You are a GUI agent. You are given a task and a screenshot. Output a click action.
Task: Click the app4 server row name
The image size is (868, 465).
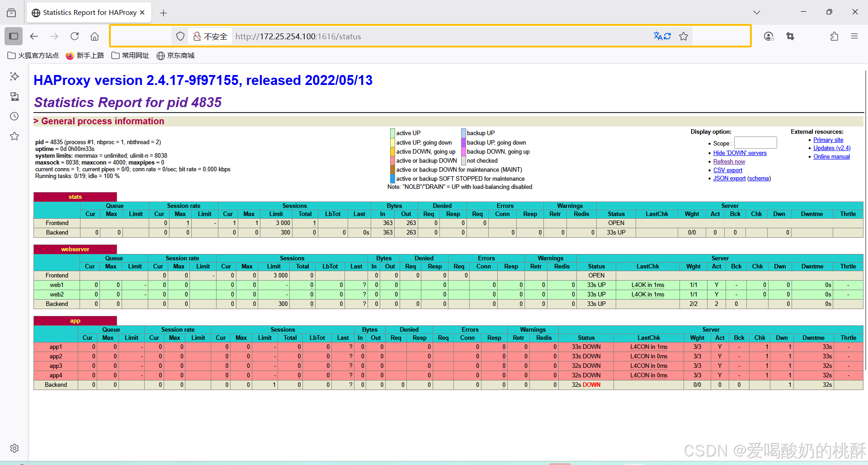[56, 376]
